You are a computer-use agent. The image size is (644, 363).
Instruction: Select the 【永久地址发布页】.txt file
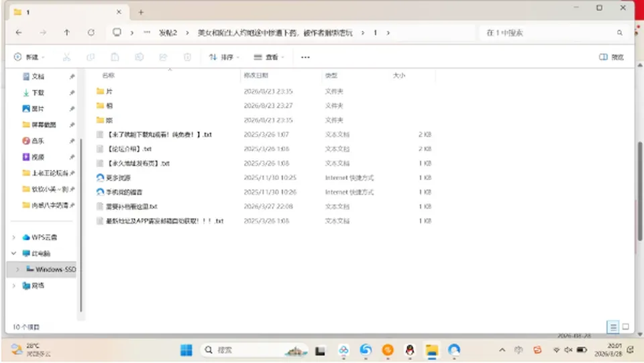(x=138, y=163)
